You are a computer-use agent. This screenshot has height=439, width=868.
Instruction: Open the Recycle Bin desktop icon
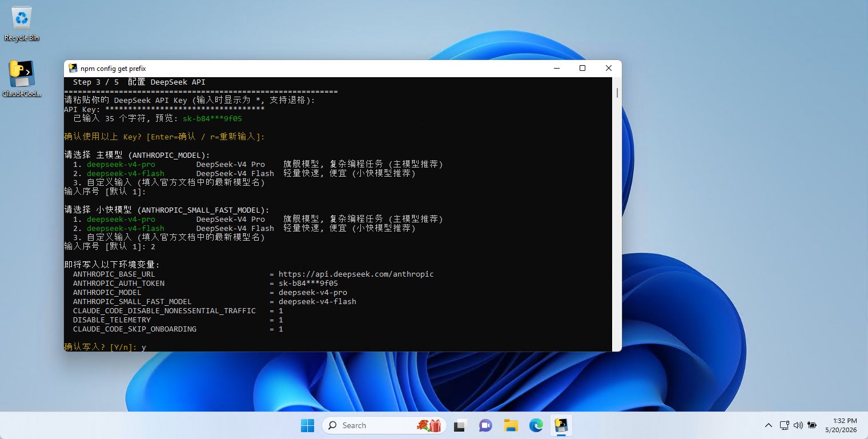[x=22, y=23]
